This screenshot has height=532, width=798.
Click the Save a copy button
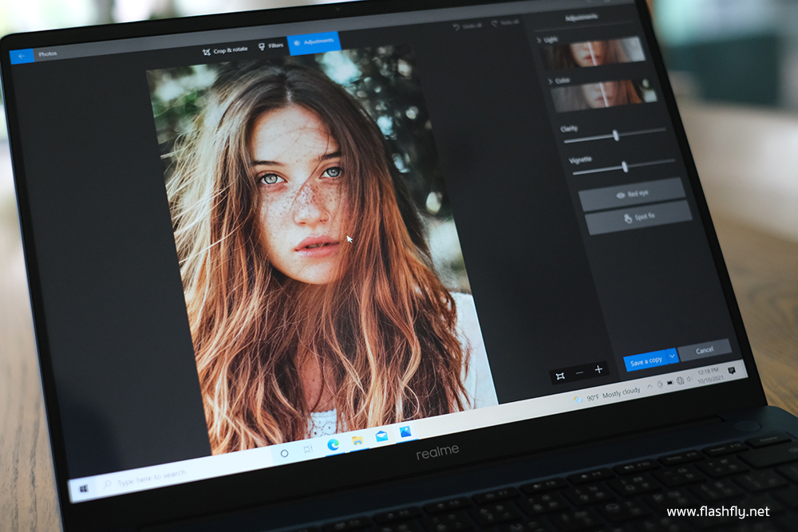[645, 361]
